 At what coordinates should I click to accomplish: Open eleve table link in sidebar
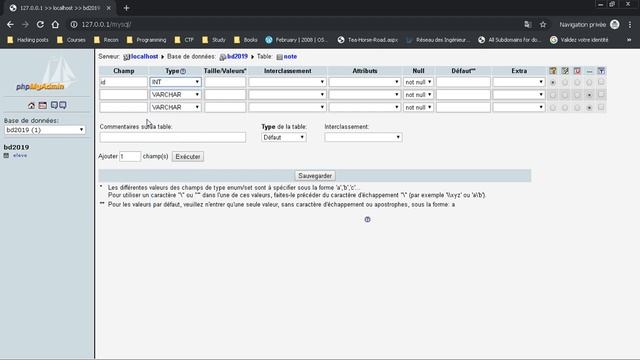tap(20, 156)
